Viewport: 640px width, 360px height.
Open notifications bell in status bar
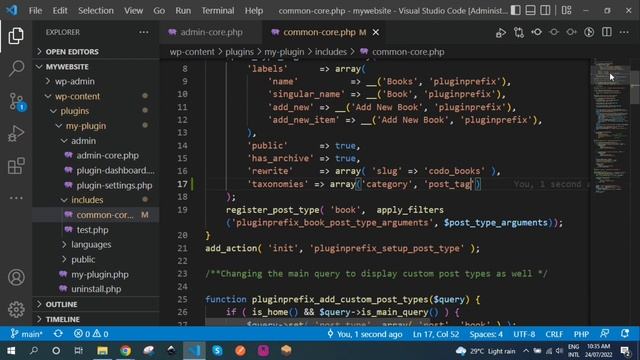pyautogui.click(x=624, y=334)
